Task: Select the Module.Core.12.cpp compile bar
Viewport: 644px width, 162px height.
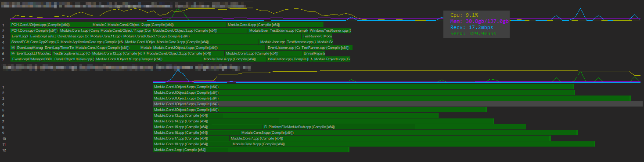Action: [x=117, y=53]
